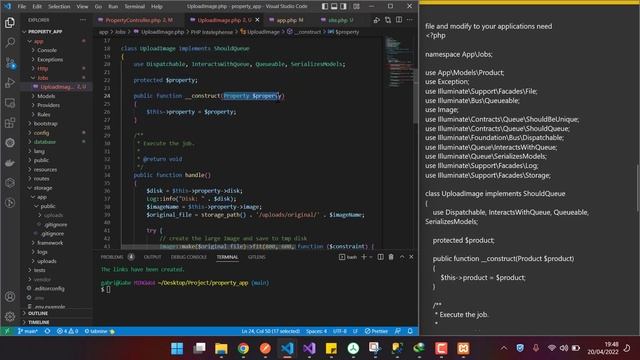Switch to the OUTPUT panel tab

coord(152,257)
